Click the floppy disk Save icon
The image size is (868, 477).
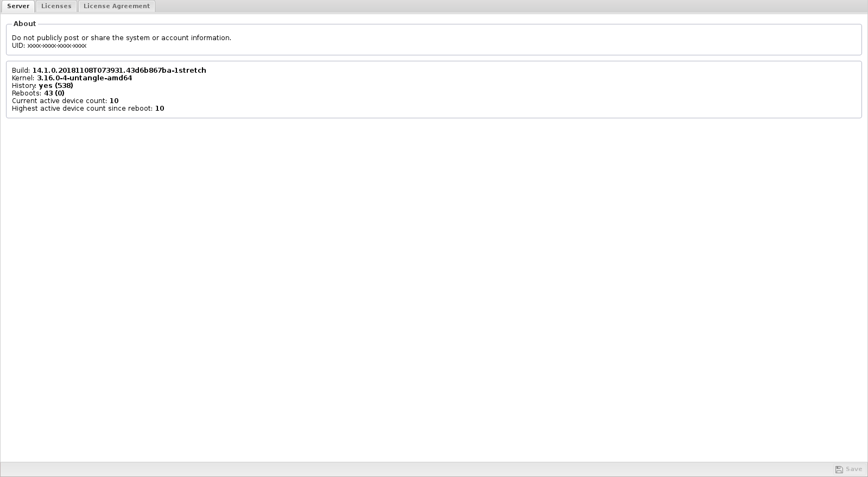click(839, 469)
